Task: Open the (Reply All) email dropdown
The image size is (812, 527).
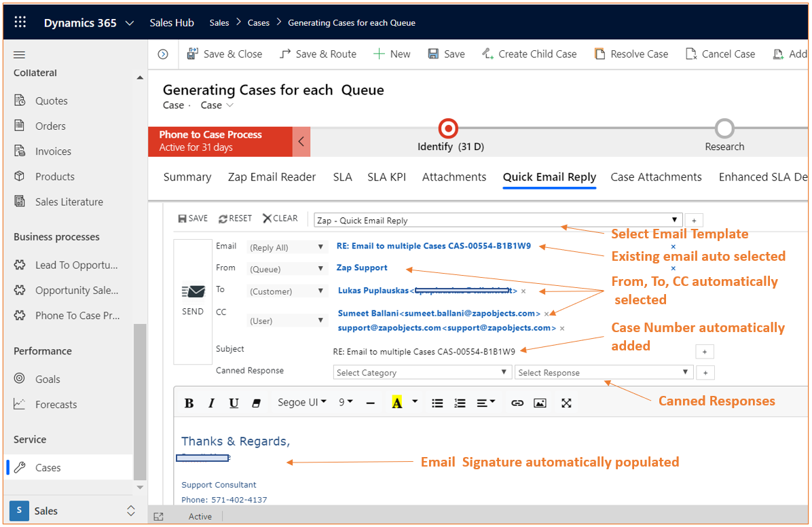Action: pyautogui.click(x=287, y=247)
